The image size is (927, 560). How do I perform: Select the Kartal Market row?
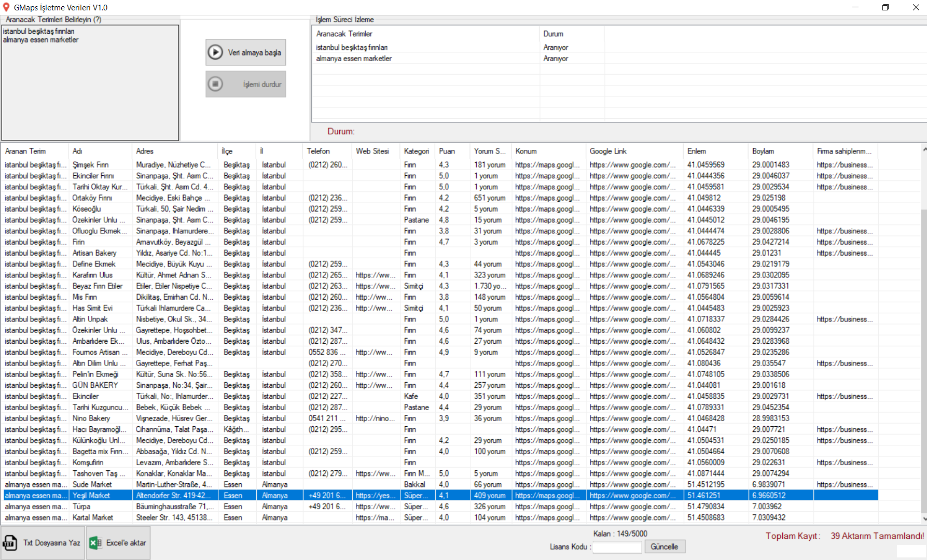click(440, 517)
